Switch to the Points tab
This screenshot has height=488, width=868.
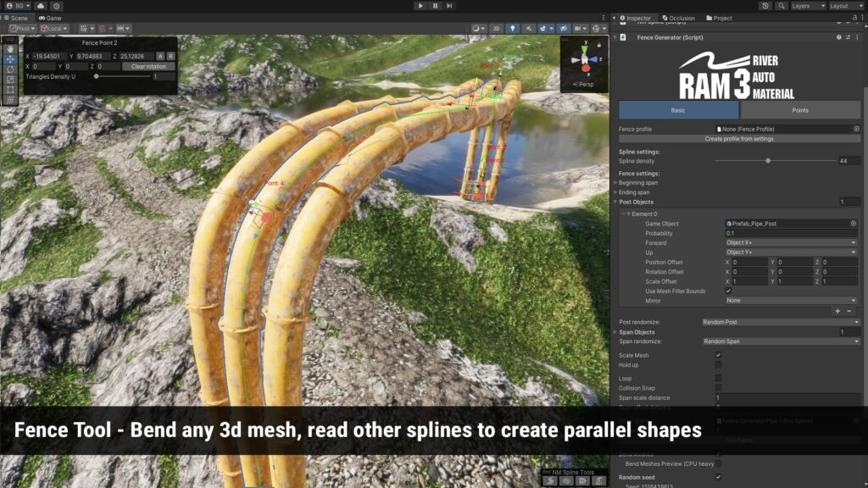pyautogui.click(x=800, y=110)
